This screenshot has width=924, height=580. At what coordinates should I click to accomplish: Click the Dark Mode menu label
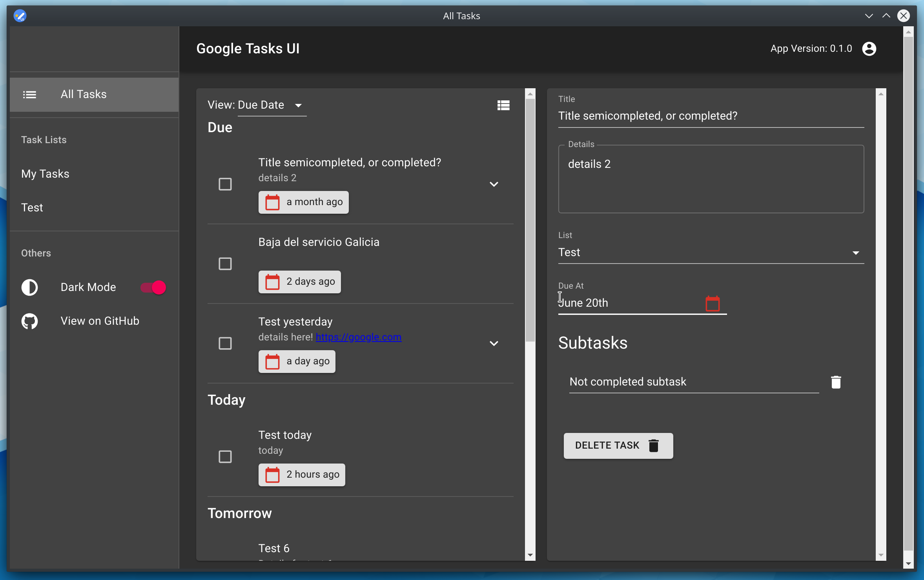click(88, 287)
